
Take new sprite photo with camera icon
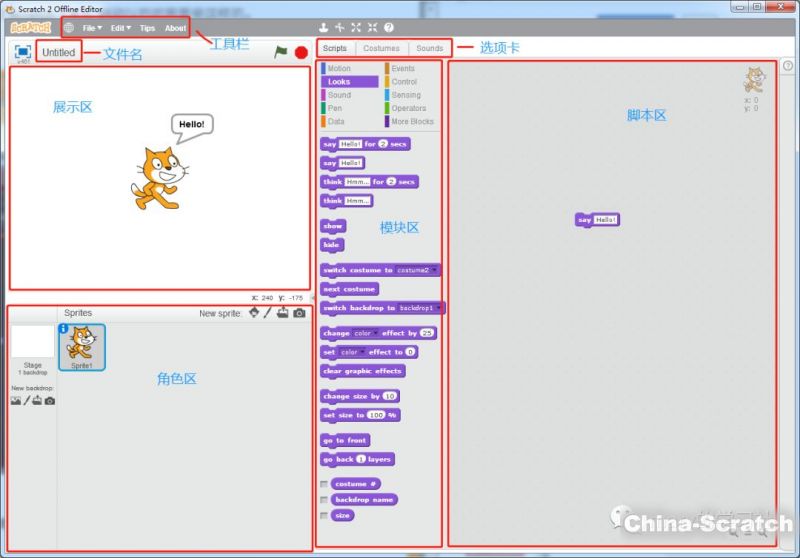point(299,313)
